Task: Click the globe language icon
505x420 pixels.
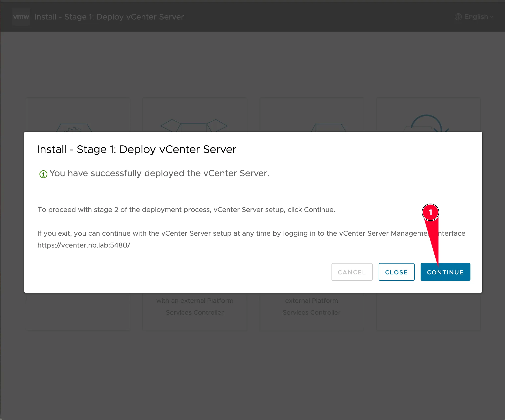Action: coord(458,17)
